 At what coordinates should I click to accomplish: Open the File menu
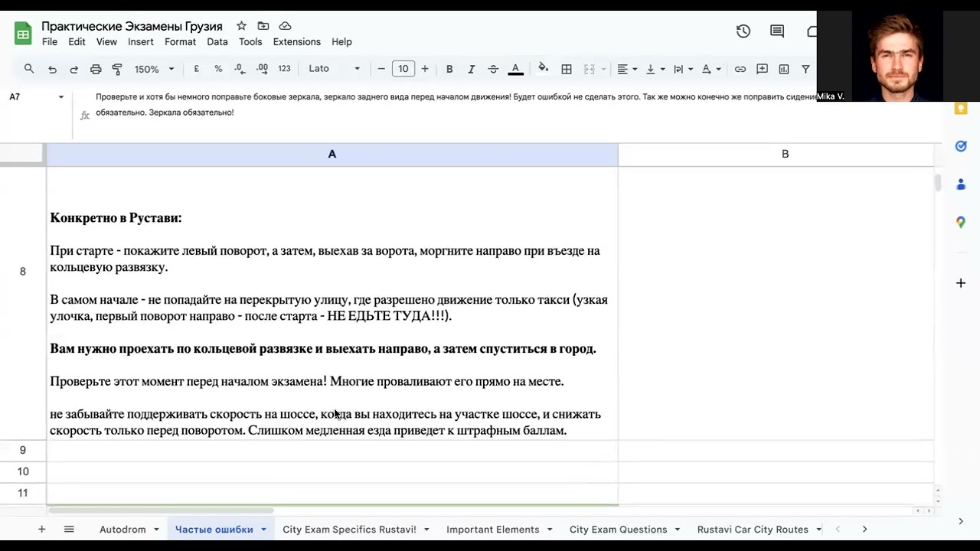[x=50, y=42]
